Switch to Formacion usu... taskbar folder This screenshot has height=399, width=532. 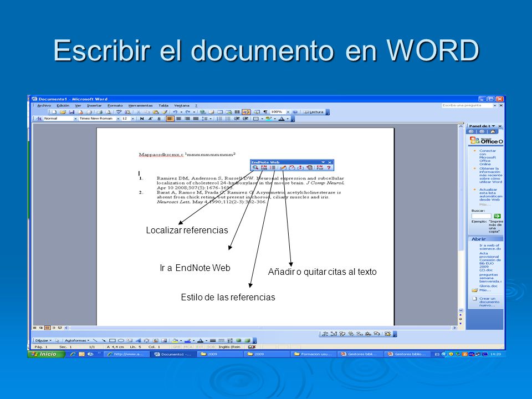313,354
